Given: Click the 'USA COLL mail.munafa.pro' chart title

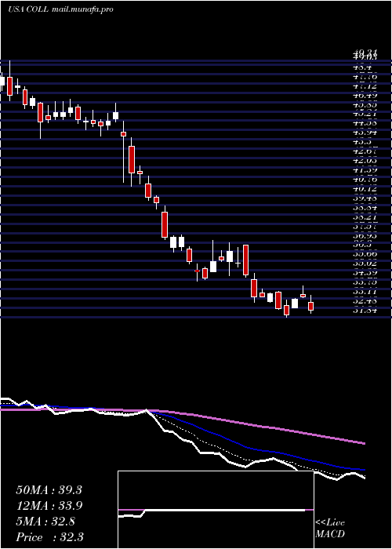Looking at the screenshot, I should coord(60,9).
